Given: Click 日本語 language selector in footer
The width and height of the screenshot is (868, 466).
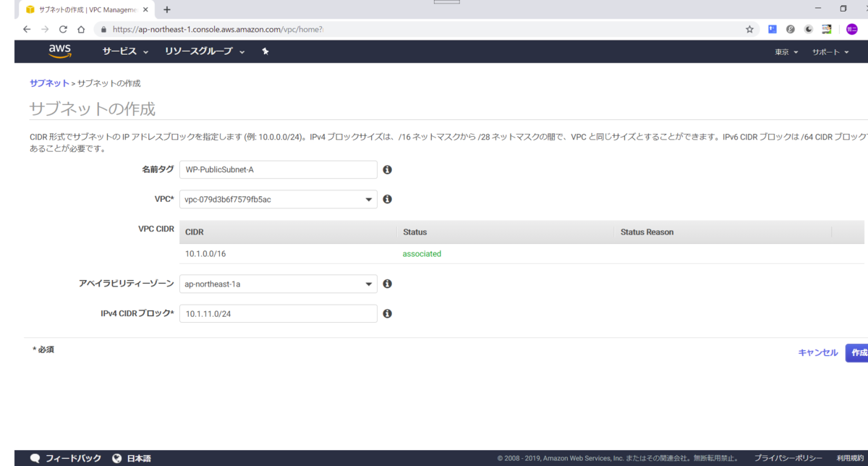Looking at the screenshot, I should pos(139,459).
